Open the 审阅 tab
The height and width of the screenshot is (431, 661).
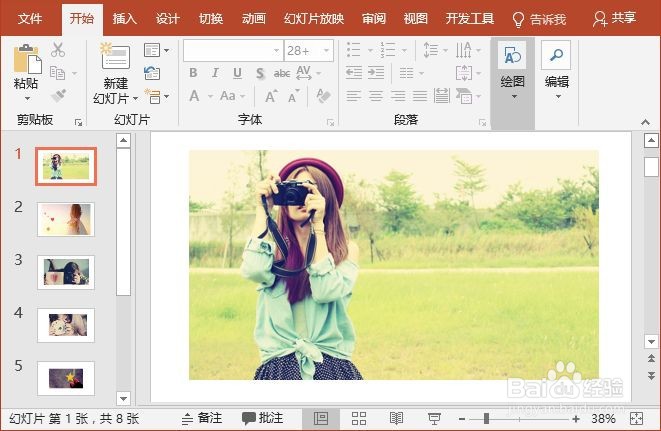[x=373, y=19]
